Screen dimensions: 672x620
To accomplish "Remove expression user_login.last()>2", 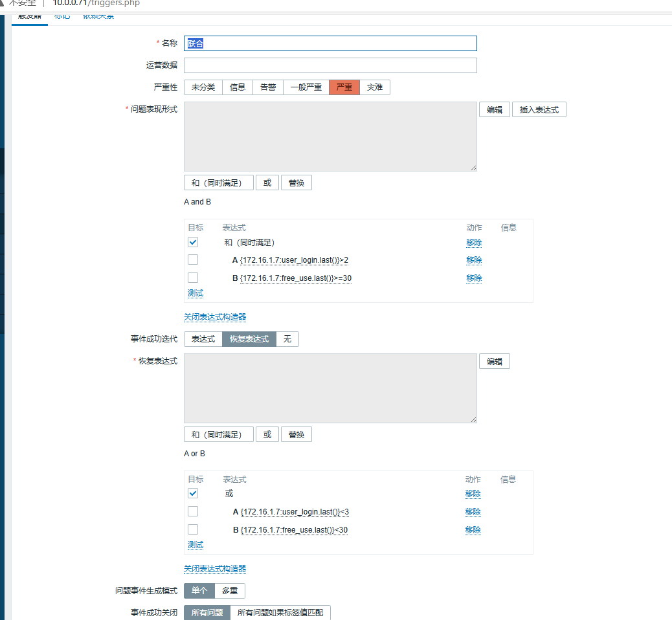I will (x=474, y=260).
